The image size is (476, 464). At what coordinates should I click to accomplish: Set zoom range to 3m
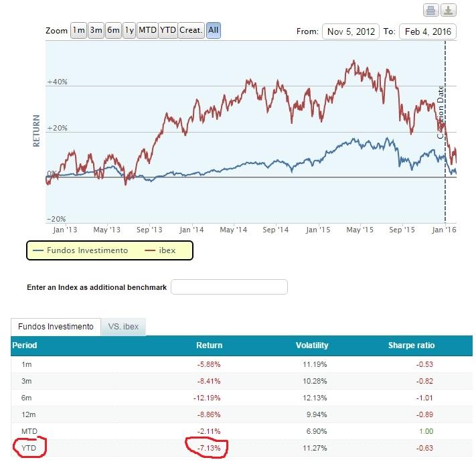[96, 31]
